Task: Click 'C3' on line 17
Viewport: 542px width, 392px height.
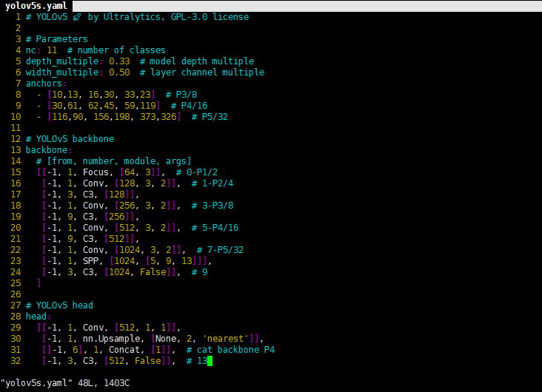Action: (88, 194)
